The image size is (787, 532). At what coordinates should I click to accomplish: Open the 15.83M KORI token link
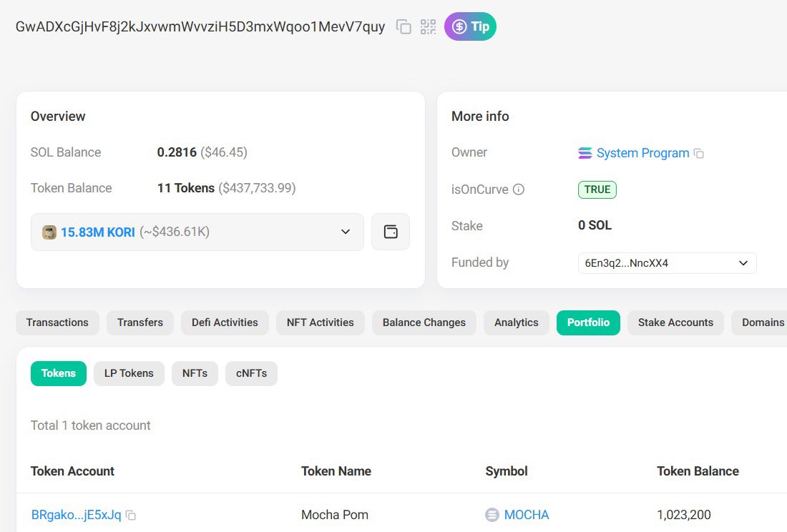click(98, 232)
